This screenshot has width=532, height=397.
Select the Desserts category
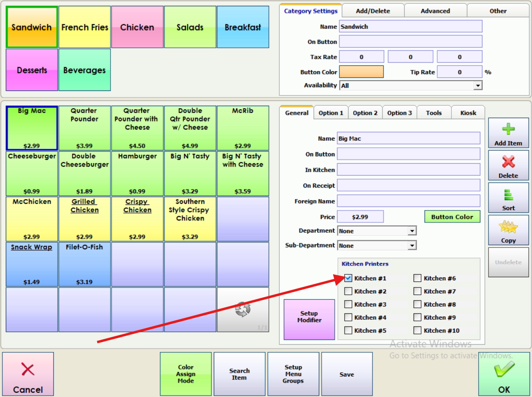[32, 70]
